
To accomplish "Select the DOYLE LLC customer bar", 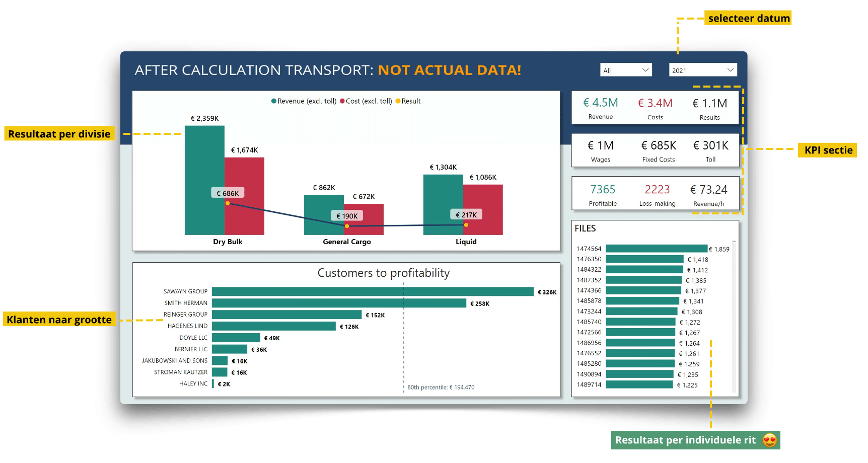I will point(236,338).
